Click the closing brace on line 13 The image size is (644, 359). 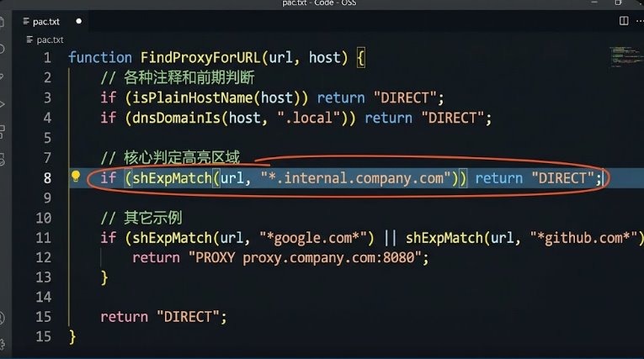click(104, 277)
